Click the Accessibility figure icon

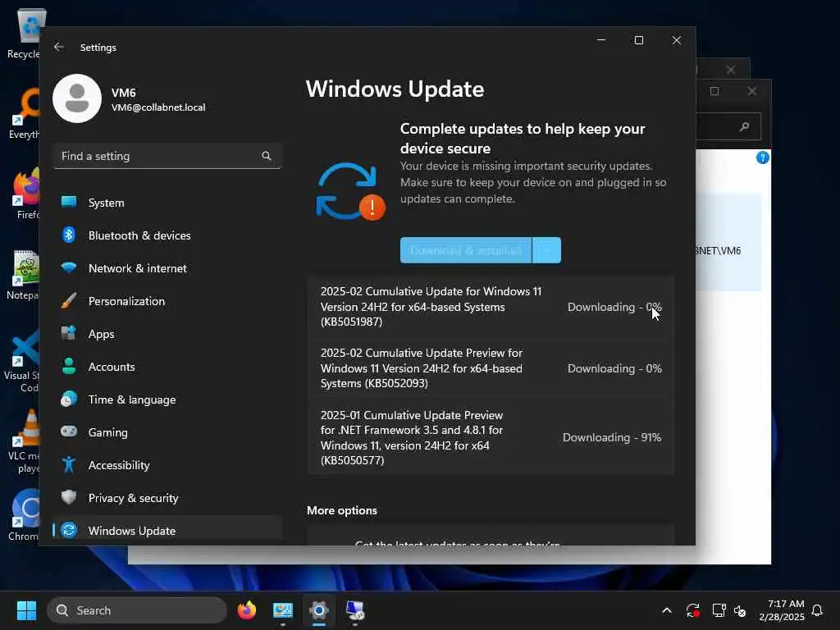point(69,464)
